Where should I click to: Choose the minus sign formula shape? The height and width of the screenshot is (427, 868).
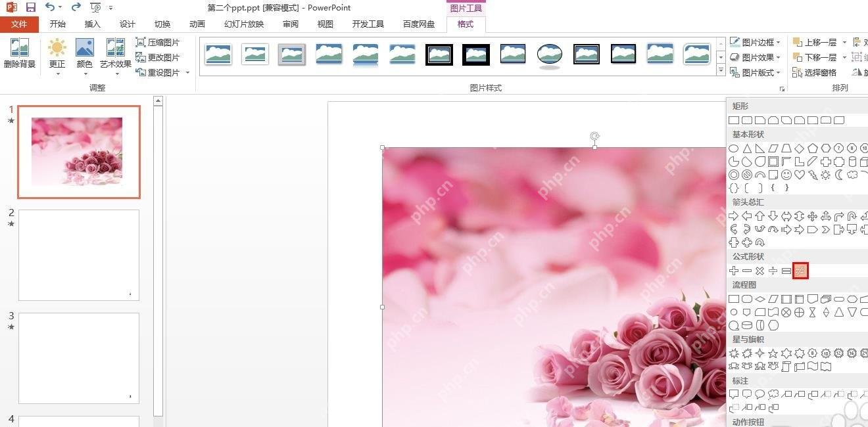click(x=747, y=271)
